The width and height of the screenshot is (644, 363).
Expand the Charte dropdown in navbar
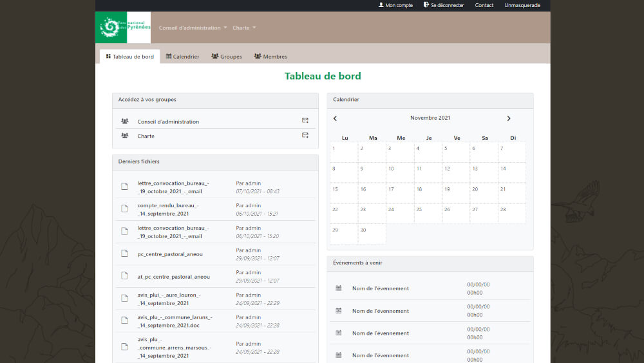244,28
